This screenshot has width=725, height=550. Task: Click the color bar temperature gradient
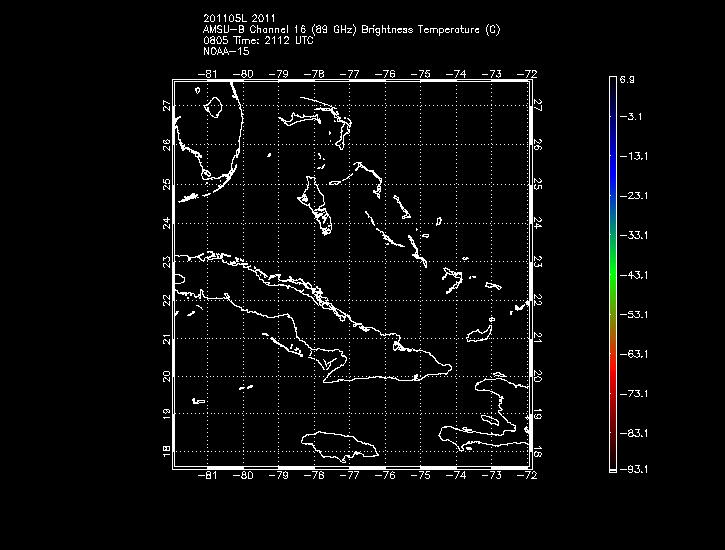pos(613,274)
